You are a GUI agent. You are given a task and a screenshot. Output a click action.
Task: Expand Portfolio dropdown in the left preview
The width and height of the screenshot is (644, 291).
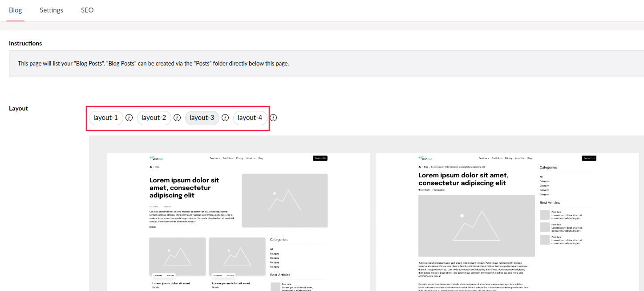click(228, 158)
